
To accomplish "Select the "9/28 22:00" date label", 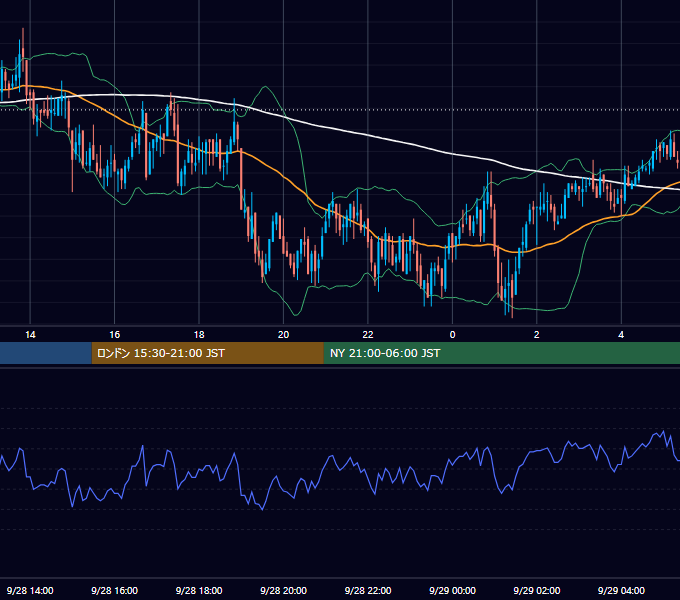I will [368, 590].
